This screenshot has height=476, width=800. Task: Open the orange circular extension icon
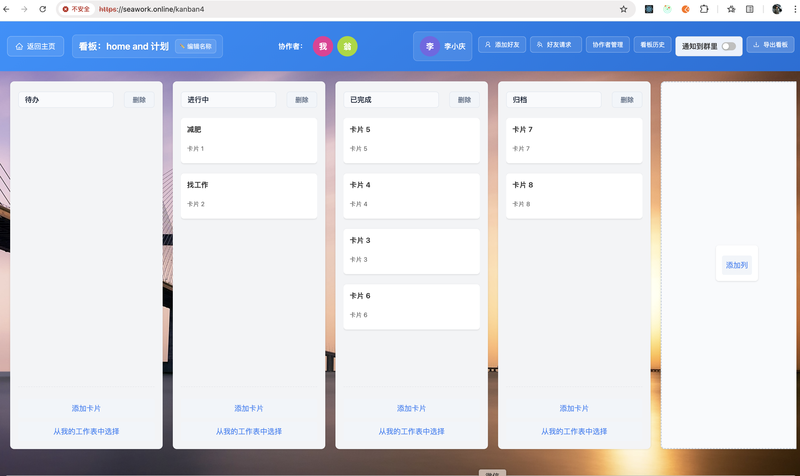(x=686, y=9)
